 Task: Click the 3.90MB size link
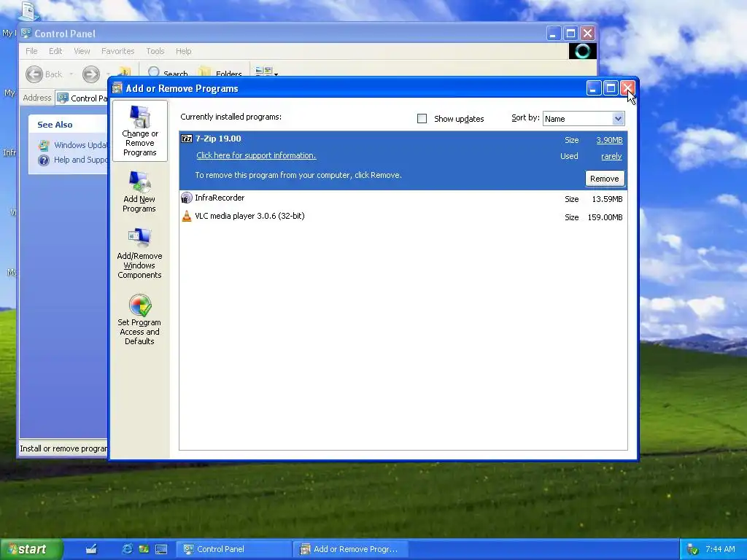pyautogui.click(x=609, y=140)
